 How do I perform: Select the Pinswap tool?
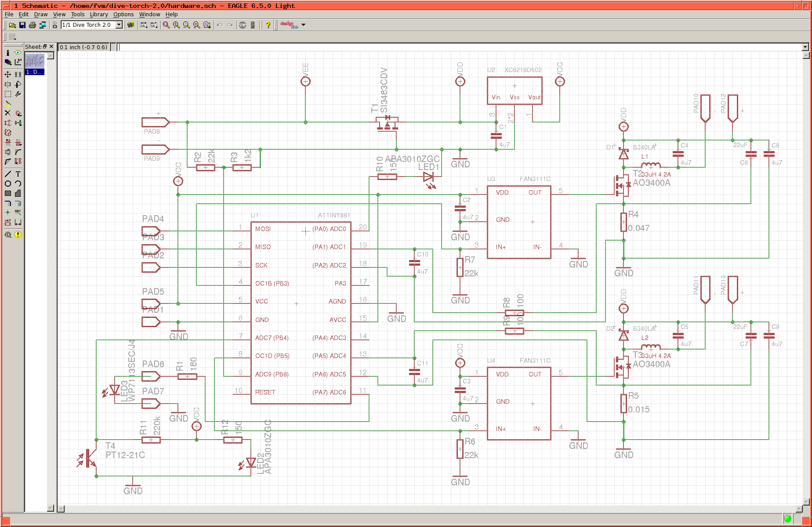(8, 123)
